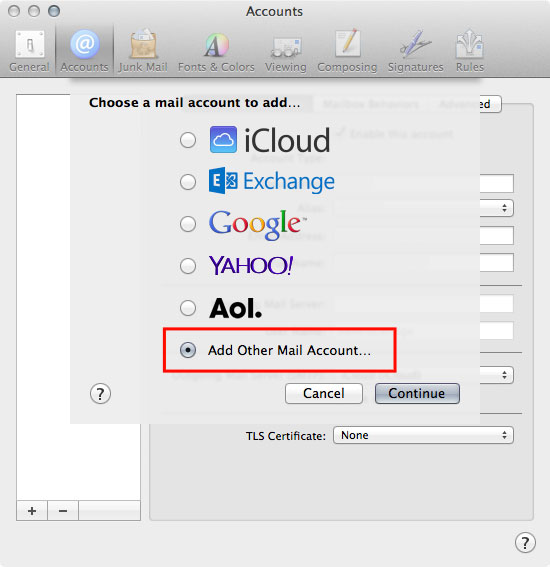The height and width of the screenshot is (567, 550).
Task: Open the Outgoing Mail Server dropdown arrows
Action: coord(504,375)
